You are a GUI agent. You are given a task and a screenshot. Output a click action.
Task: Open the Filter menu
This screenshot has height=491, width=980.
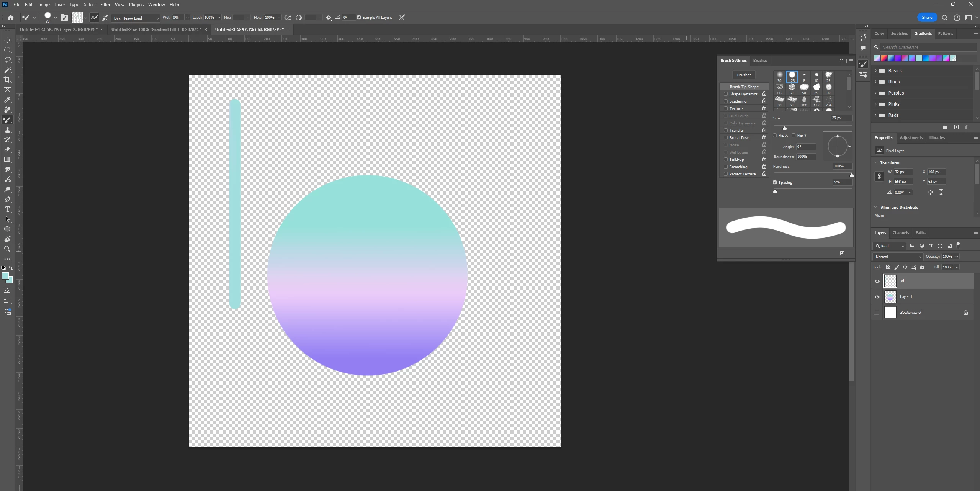point(105,5)
